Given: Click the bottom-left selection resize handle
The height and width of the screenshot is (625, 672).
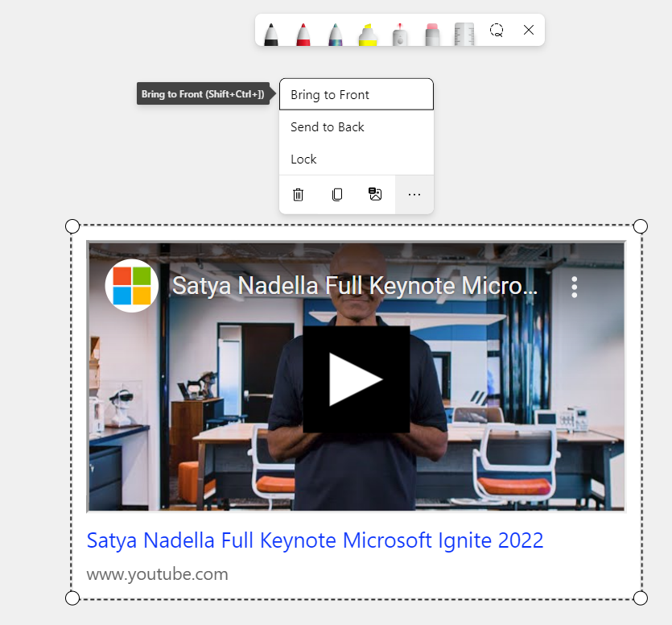Looking at the screenshot, I should (x=72, y=598).
